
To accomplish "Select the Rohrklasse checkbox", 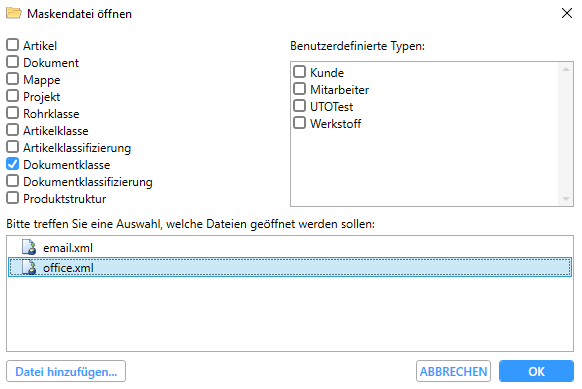I will [x=13, y=113].
